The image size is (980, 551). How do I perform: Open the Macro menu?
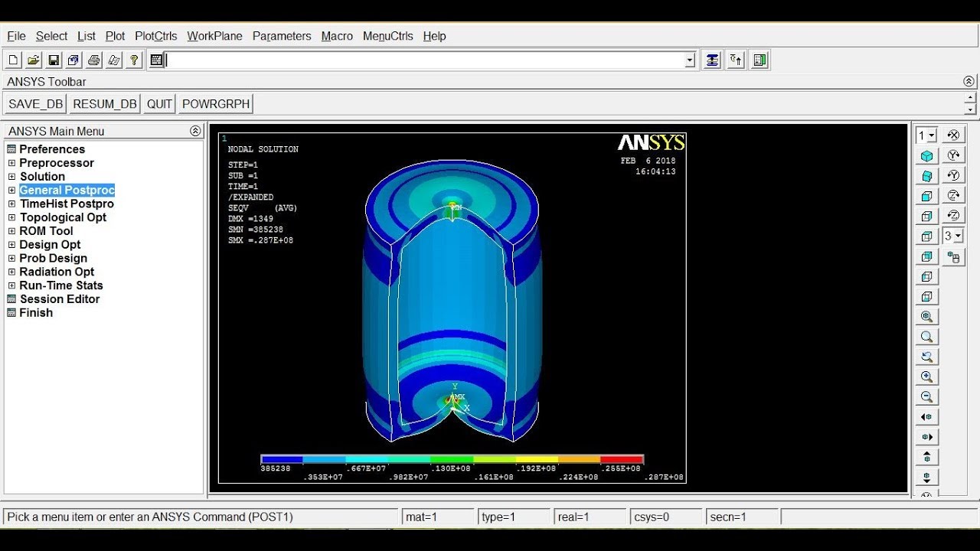tap(337, 36)
